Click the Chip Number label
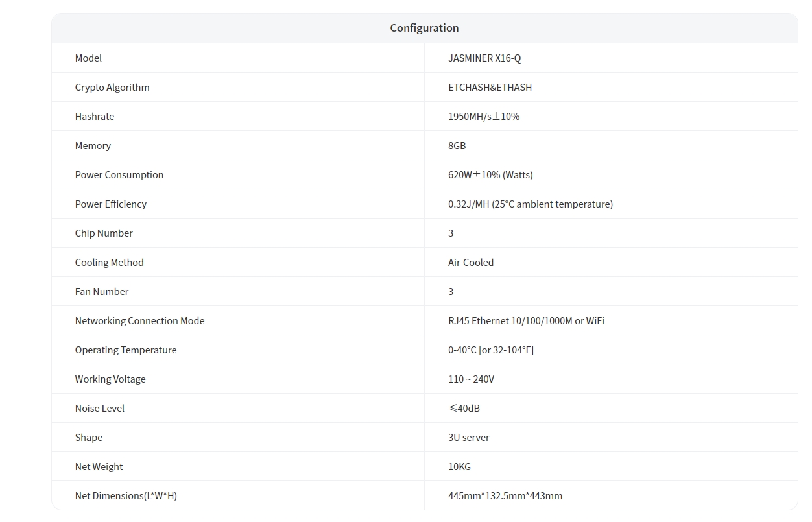The height and width of the screenshot is (522, 812). 104,233
